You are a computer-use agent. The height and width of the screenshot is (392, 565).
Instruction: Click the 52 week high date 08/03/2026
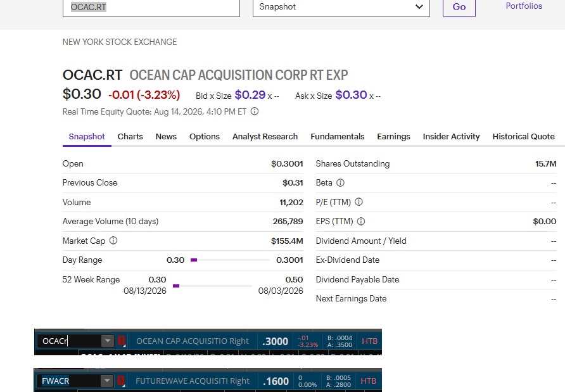coord(281,291)
